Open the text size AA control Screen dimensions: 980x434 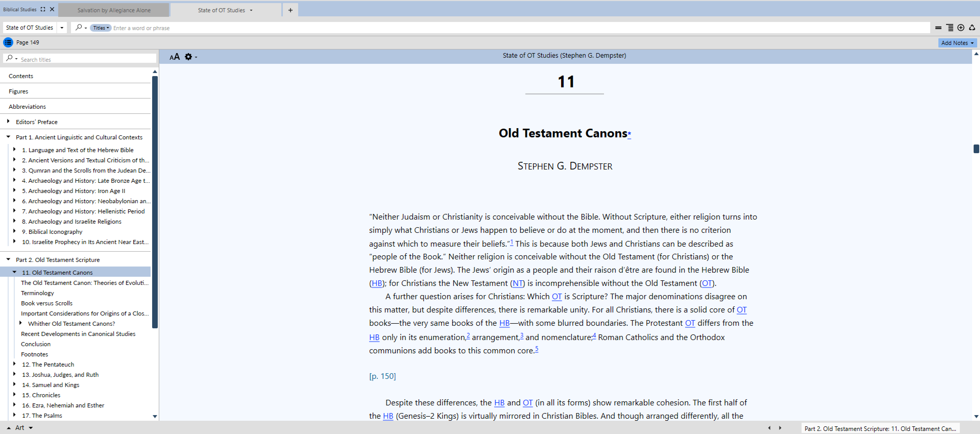click(x=174, y=57)
